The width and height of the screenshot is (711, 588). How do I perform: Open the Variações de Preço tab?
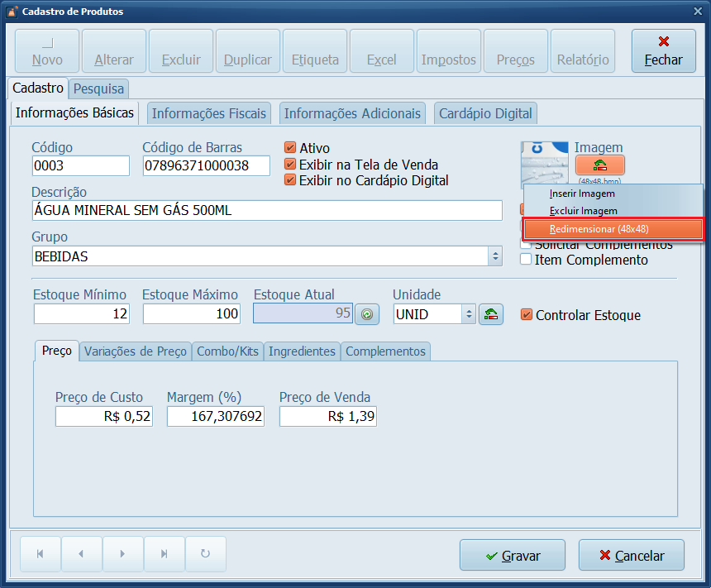click(x=136, y=351)
